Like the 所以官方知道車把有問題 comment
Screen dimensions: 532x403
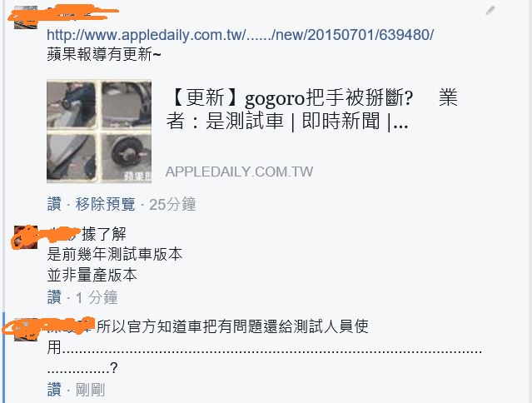[x=54, y=390]
